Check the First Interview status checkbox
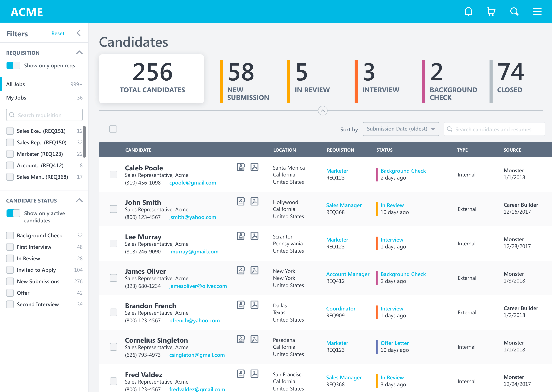Viewport: 552px width, 392px height. [10, 247]
